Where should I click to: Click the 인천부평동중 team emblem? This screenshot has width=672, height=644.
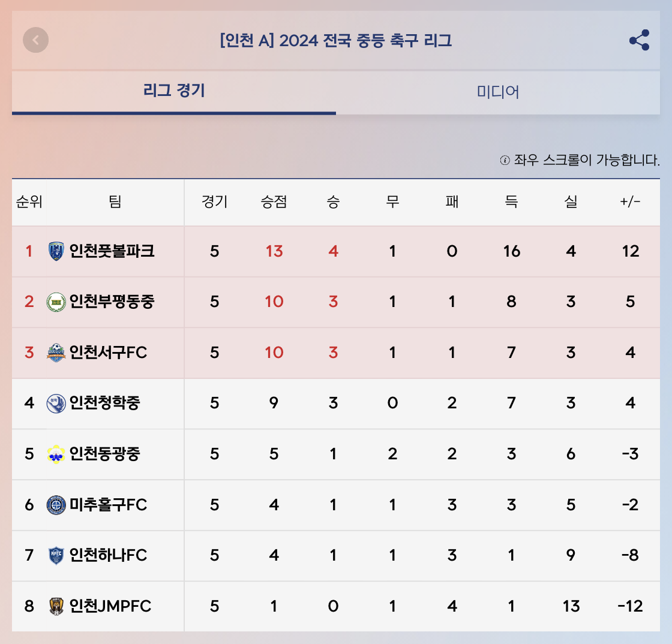coord(56,302)
